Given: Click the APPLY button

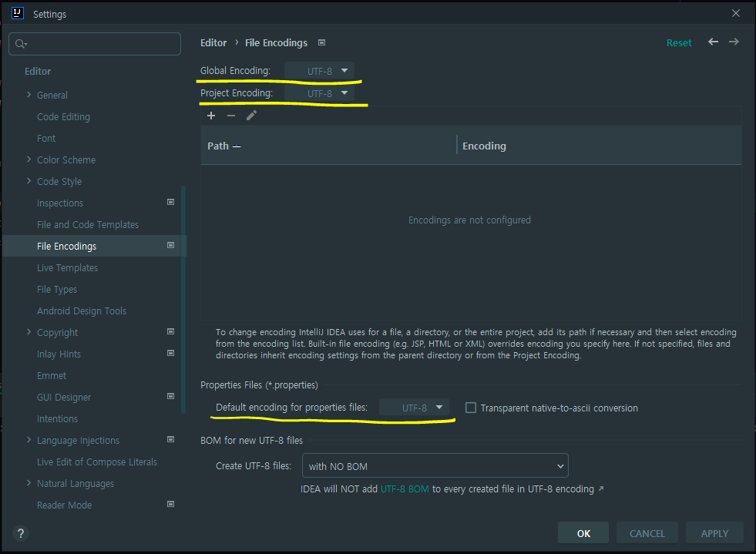Looking at the screenshot, I should pyautogui.click(x=714, y=533).
